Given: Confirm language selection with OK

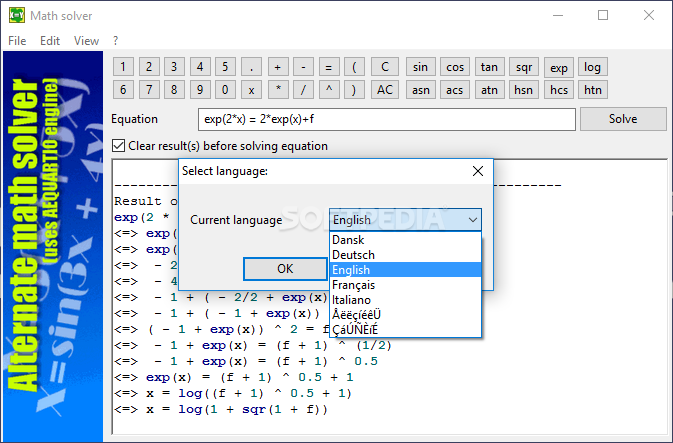Looking at the screenshot, I should pyautogui.click(x=285, y=269).
